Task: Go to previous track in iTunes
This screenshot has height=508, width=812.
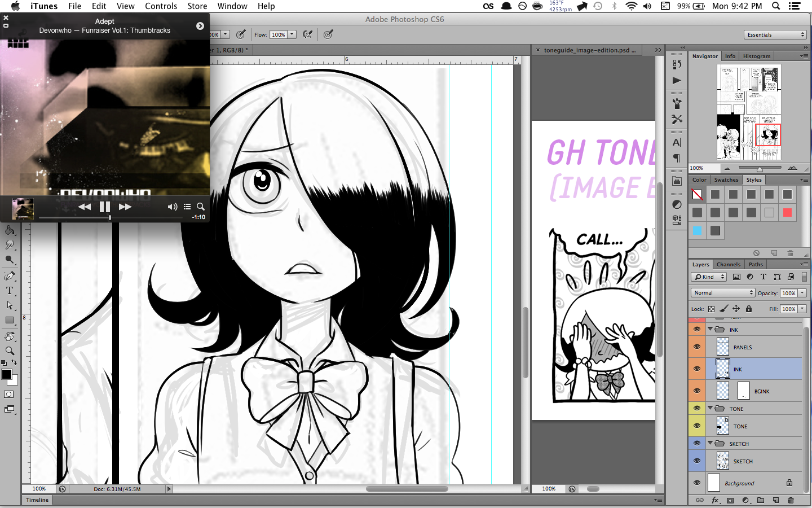Action: click(85, 207)
